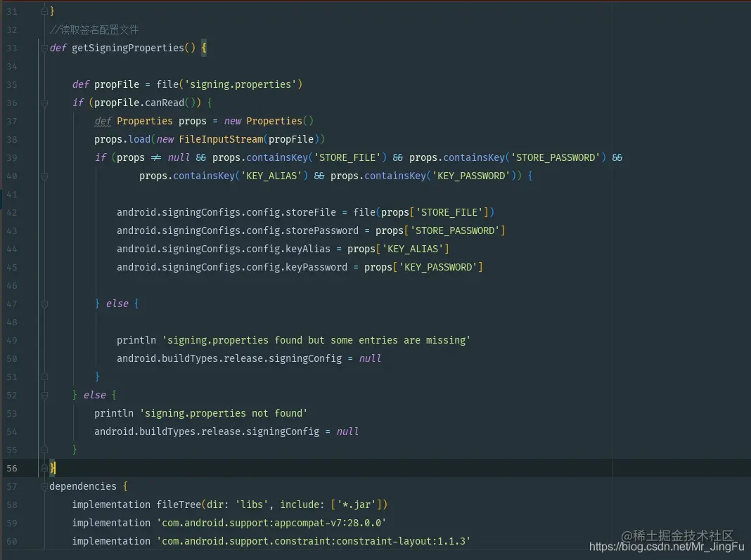Click the closing fold marker on line 55

click(x=44, y=450)
